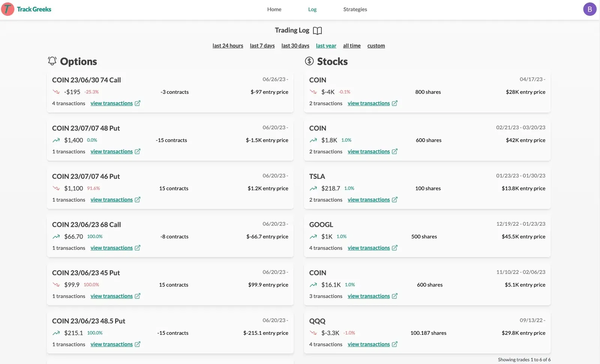
Task: Click the Track Greeks brand name
Action: coord(34,9)
